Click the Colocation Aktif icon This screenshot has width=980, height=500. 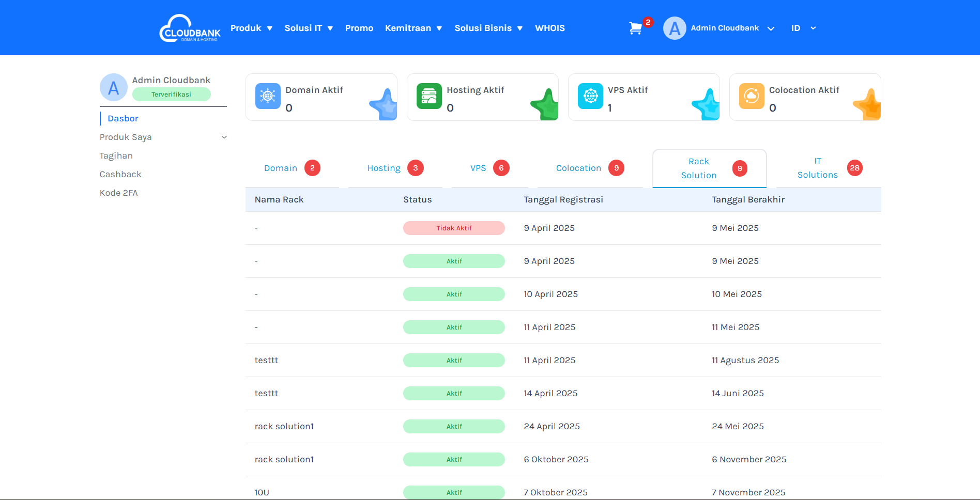[x=752, y=96]
